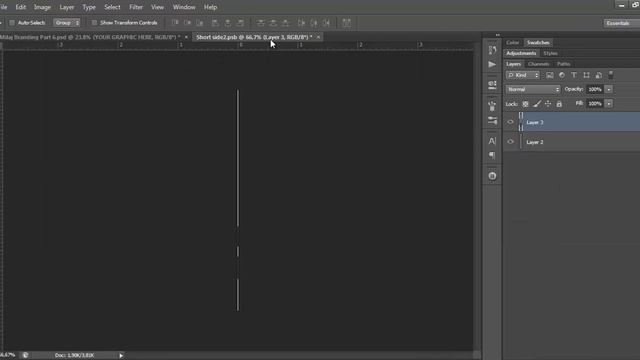Open the Brush Presets panel icon
Viewport: 640px width, 360px height.
(x=492, y=121)
